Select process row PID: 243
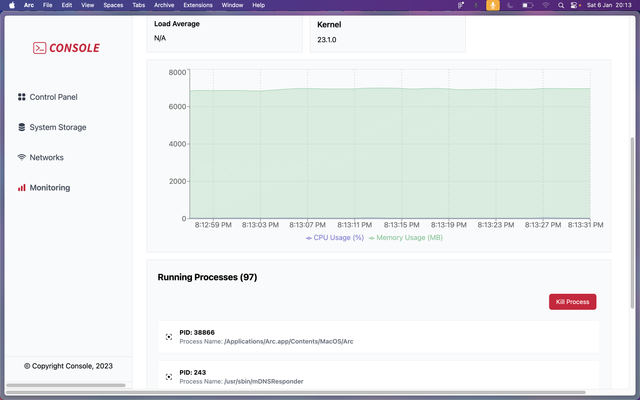Viewport: 640px width, 400px height. click(x=379, y=376)
